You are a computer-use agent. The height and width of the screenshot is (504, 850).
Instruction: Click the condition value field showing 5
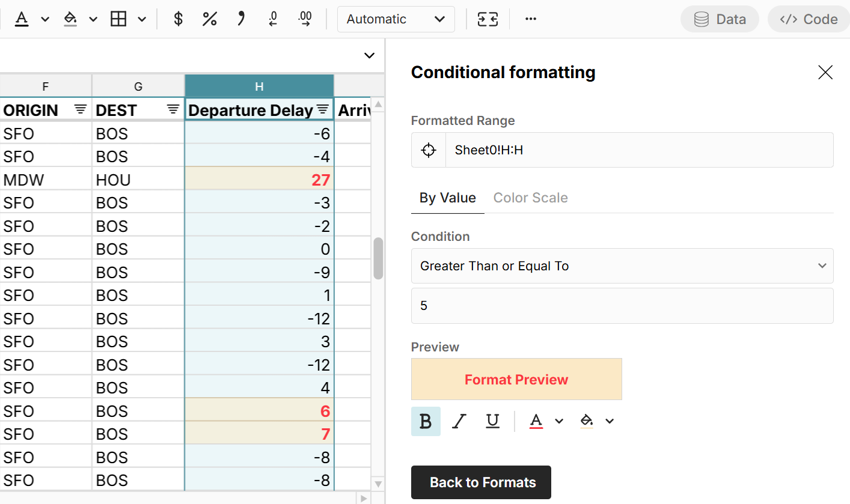coord(622,305)
